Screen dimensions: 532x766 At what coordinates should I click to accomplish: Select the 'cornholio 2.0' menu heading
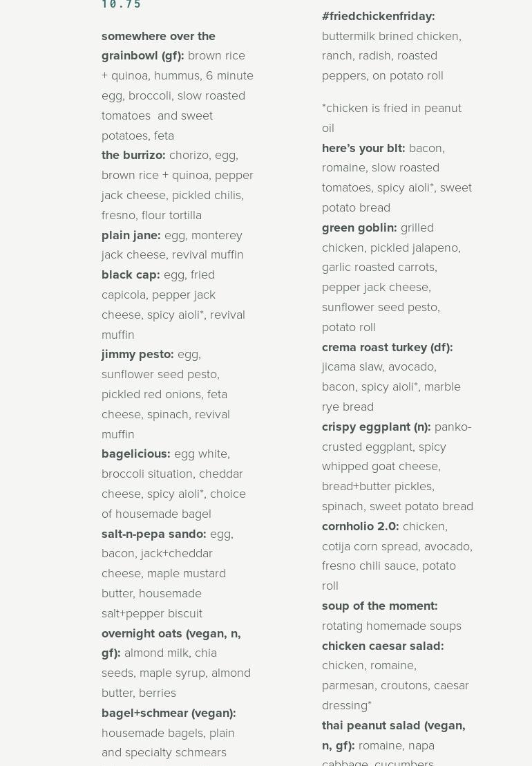tap(361, 526)
